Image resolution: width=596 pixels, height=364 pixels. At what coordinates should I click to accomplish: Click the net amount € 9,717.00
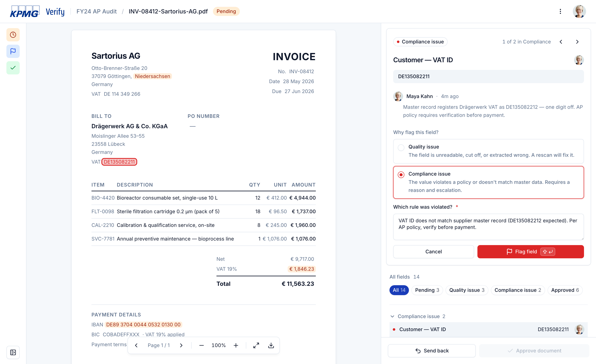(x=302, y=259)
